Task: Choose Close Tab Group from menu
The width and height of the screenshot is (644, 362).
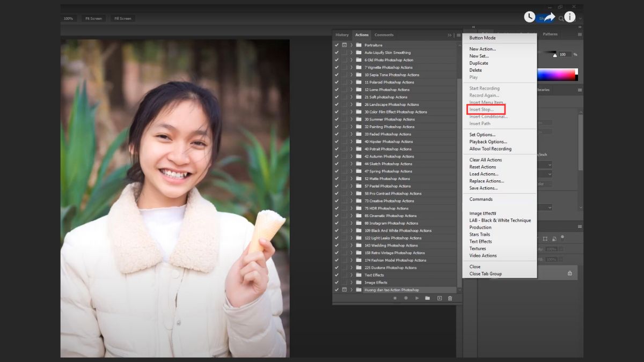Action: [x=486, y=274]
